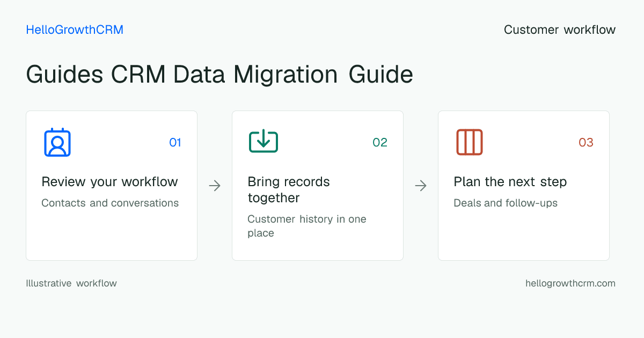Click the red columns board icon
The width and height of the screenshot is (644, 338).
[470, 142]
